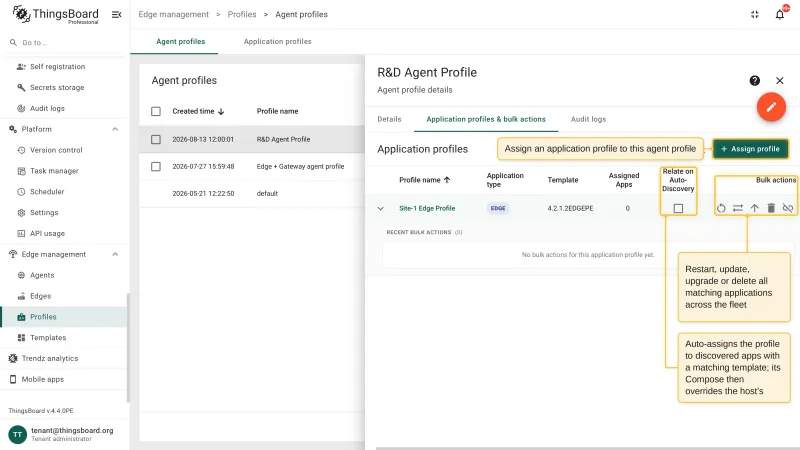The image size is (800, 450).
Task: Click the Templates icon in the sidebar
Action: (x=21, y=338)
